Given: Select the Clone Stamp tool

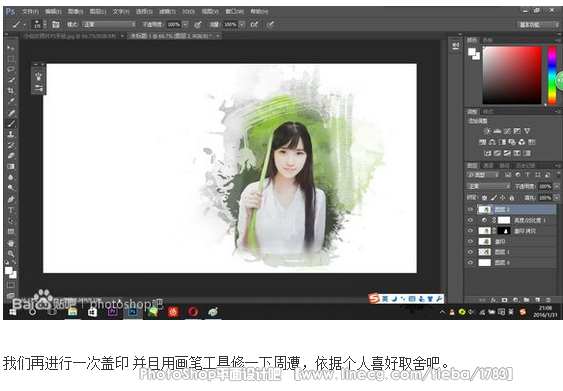Looking at the screenshot, I should (x=11, y=134).
